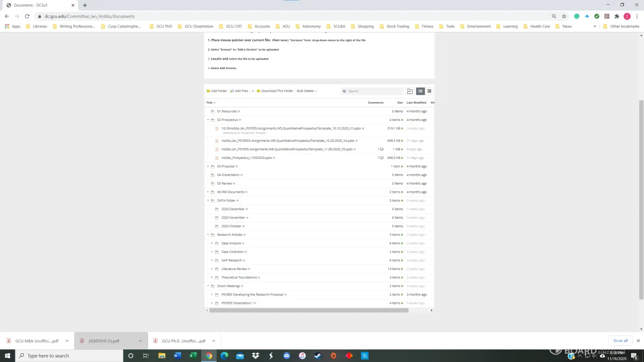Expand the Data Analysis subfolder

[212, 243]
